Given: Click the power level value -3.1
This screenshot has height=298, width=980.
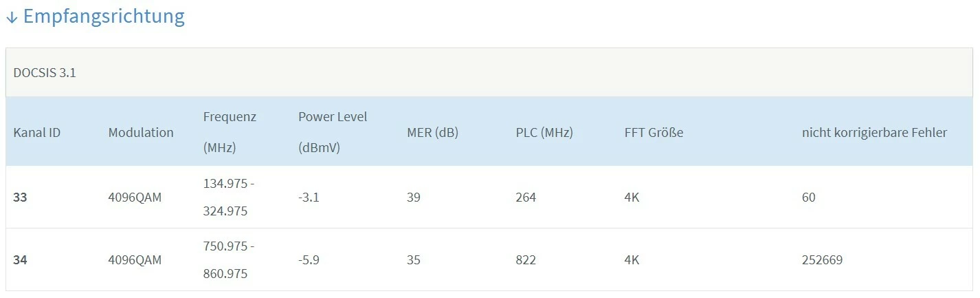Looking at the screenshot, I should click(x=309, y=198).
